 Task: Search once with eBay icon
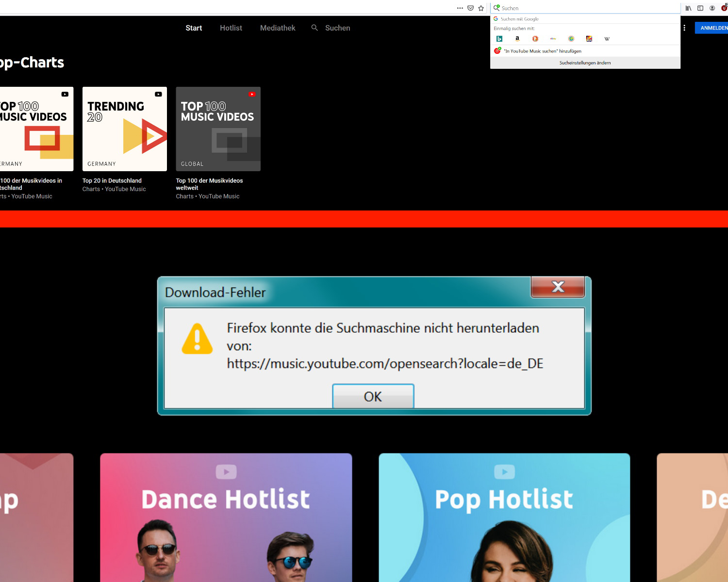[x=553, y=39]
